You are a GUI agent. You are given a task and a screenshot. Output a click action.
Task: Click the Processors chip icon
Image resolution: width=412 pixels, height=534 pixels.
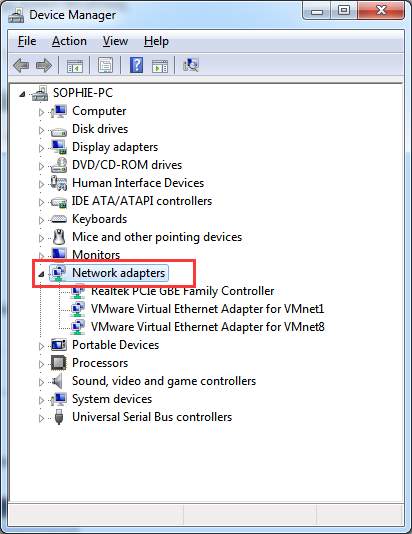point(59,363)
